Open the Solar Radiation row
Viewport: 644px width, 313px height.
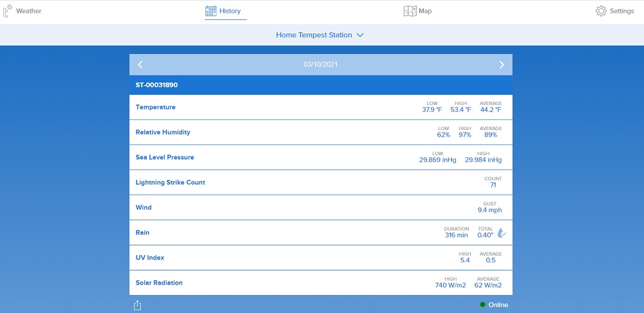click(x=321, y=283)
